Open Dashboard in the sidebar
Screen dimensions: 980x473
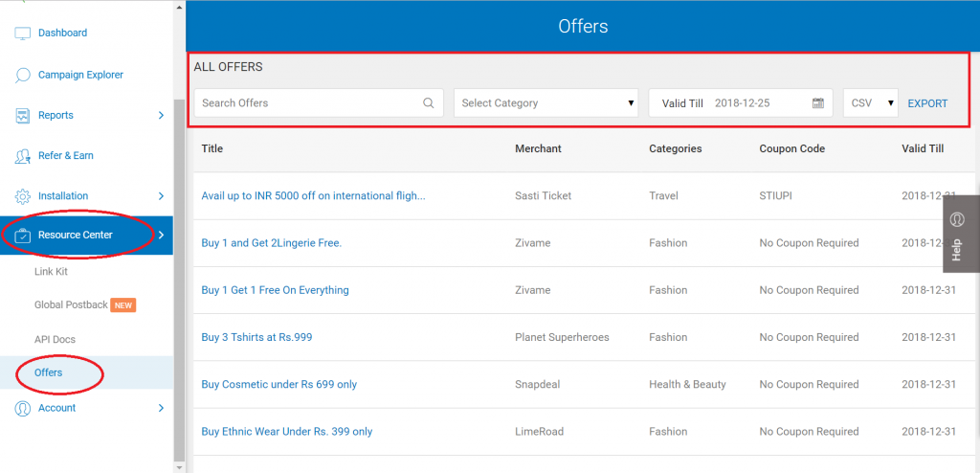[62, 33]
